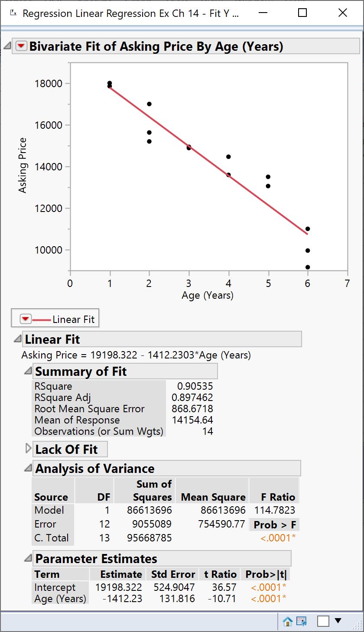Image resolution: width=364 pixels, height=632 pixels.
Task: Click the Observations value 14
Action: [x=208, y=431]
